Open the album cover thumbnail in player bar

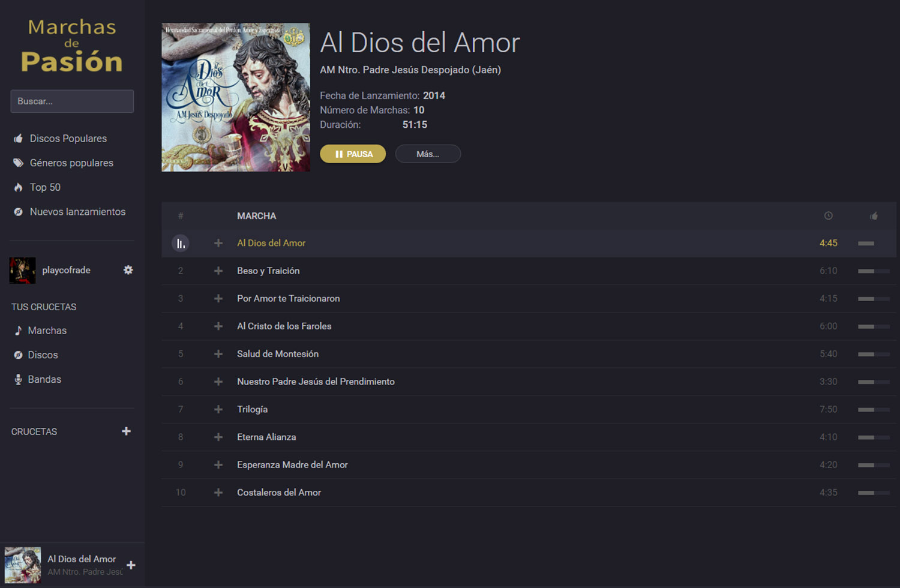click(x=23, y=565)
